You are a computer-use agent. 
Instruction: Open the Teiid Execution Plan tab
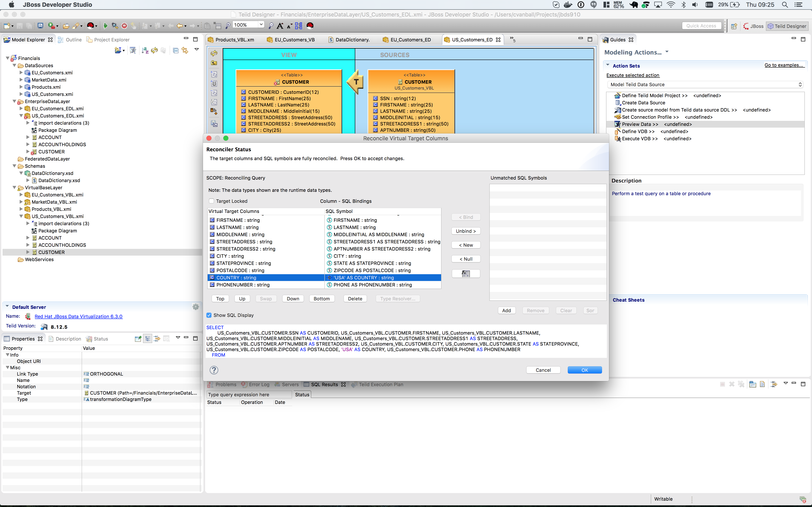tap(381, 384)
